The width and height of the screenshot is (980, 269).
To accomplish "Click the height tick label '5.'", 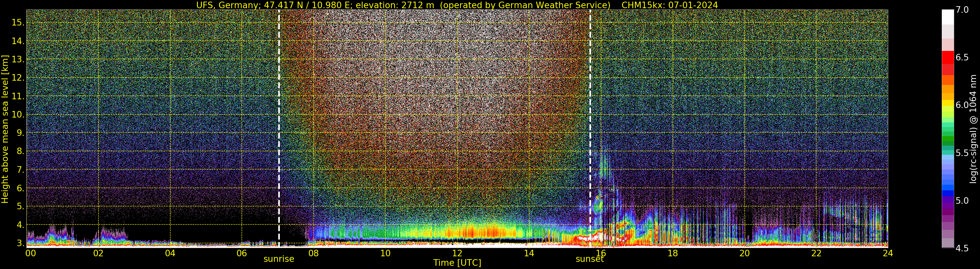I will click(x=20, y=206).
